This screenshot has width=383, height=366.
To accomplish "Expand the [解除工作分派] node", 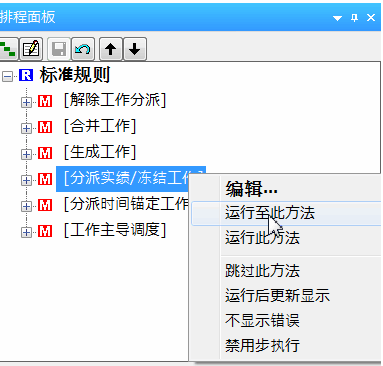I will pos(26,102).
